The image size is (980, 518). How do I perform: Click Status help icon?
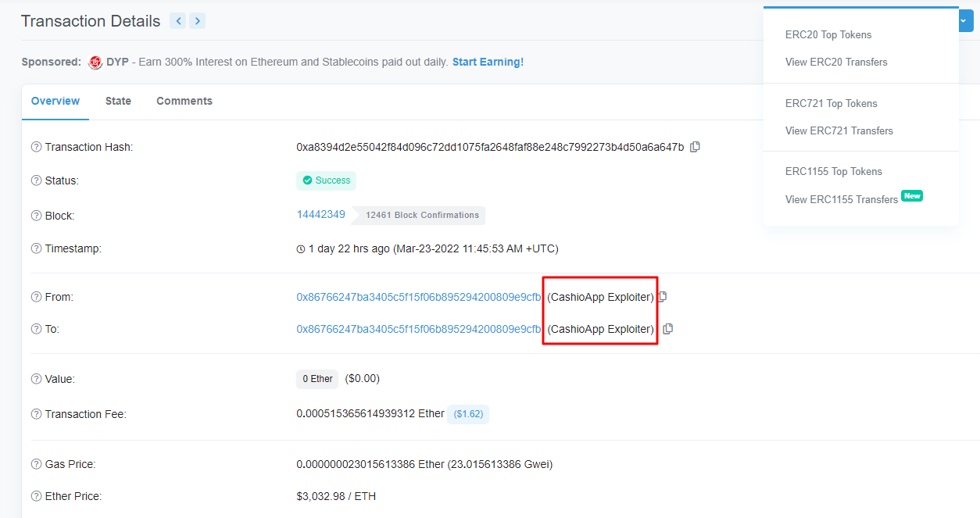[36, 180]
